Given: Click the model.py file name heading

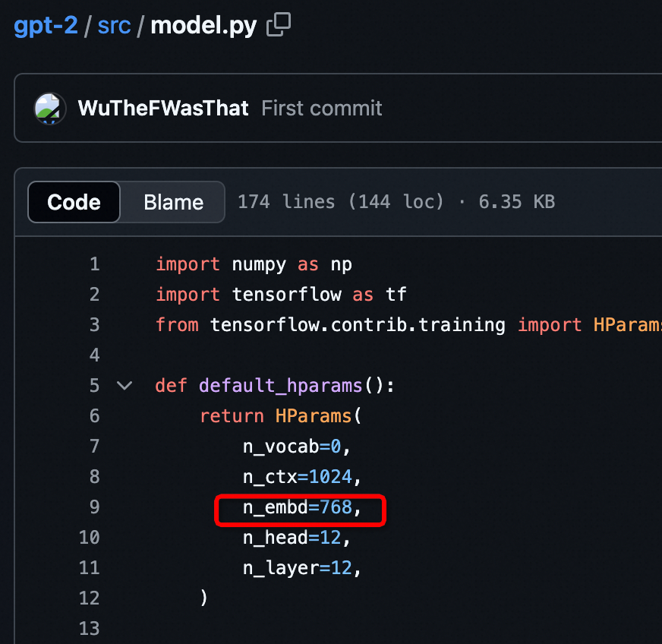Looking at the screenshot, I should click(x=203, y=26).
